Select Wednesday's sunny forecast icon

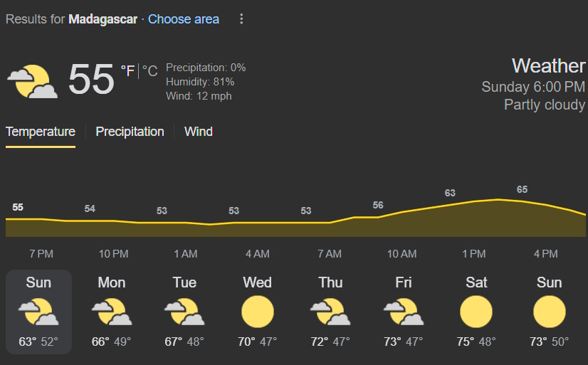tap(258, 312)
